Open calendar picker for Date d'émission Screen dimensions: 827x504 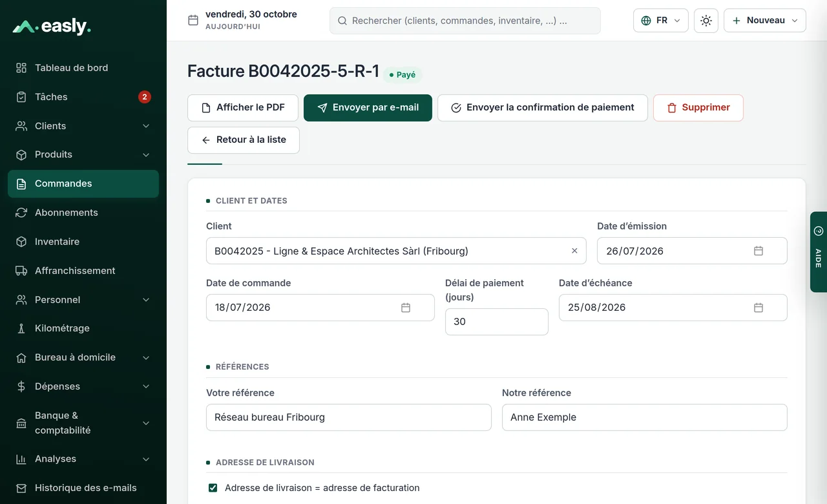[759, 251]
